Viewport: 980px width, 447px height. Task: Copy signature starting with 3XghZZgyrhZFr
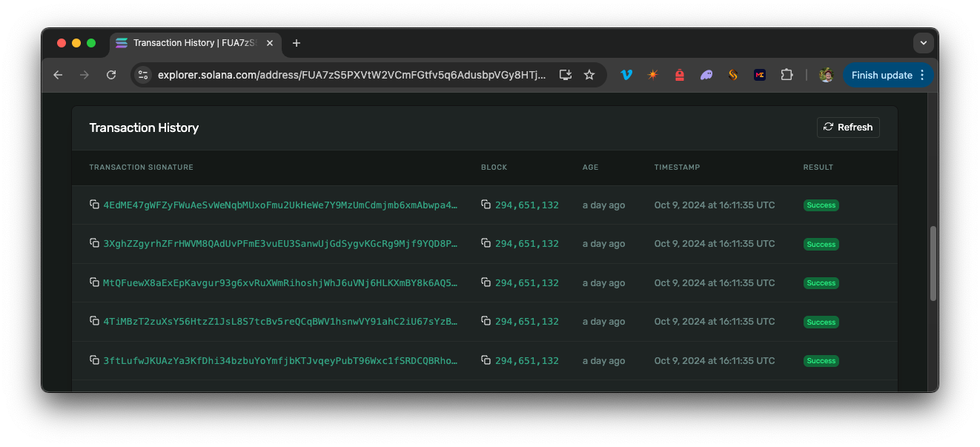click(94, 243)
